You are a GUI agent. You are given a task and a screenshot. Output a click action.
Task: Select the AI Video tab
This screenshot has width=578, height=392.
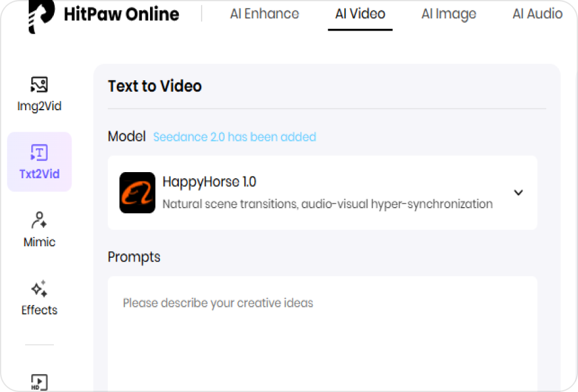(x=360, y=14)
